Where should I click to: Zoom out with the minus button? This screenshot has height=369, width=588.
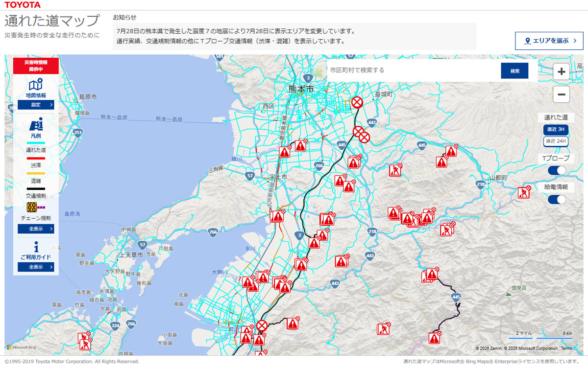point(562,94)
